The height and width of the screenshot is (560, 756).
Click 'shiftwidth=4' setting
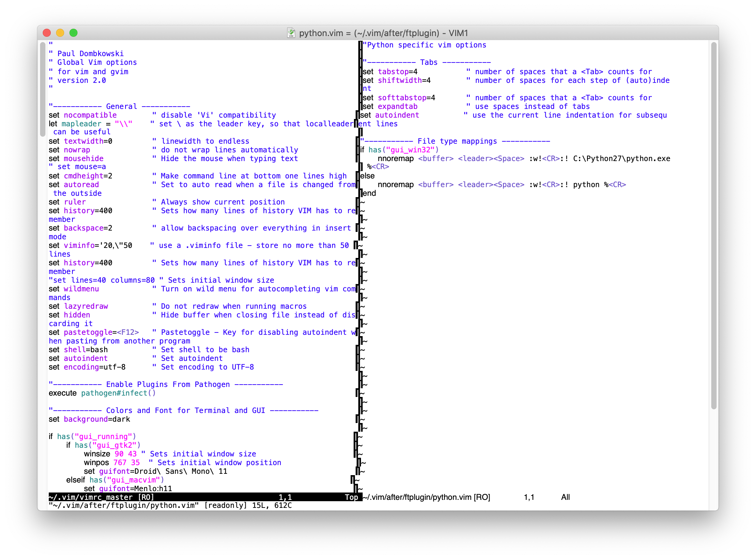405,80
